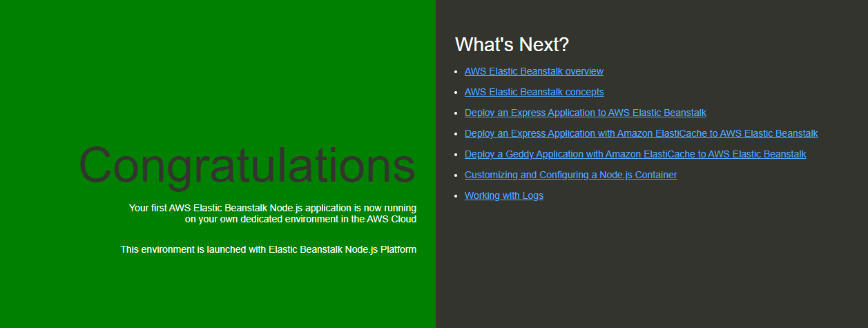Open the Deploy a Geddy Application link

pos(635,154)
